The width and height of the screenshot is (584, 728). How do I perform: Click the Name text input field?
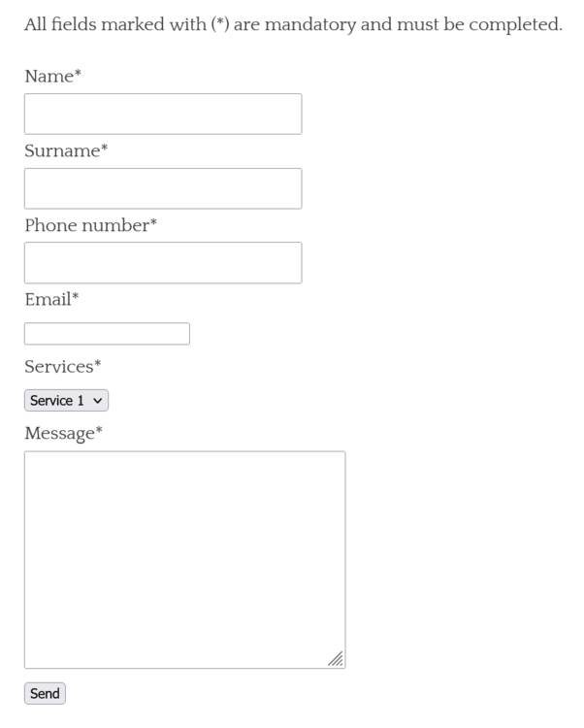[x=162, y=114]
